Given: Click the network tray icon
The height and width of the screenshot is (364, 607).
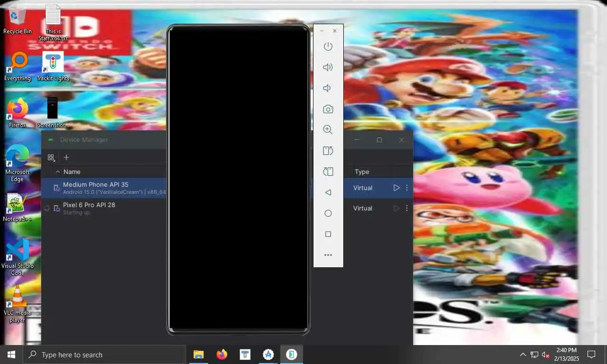Looking at the screenshot, I should (534, 355).
